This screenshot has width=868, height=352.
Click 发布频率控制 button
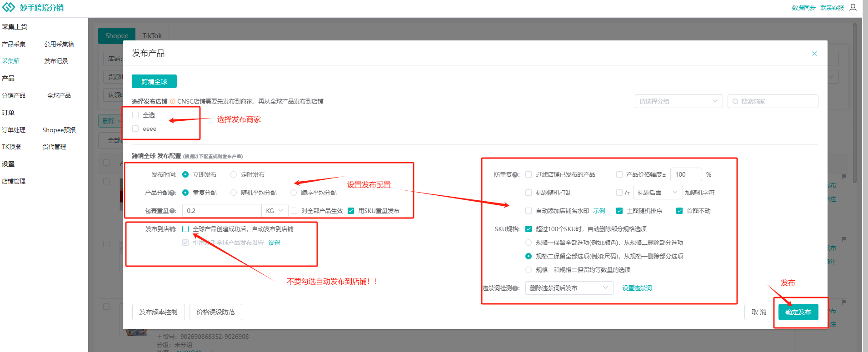159,312
